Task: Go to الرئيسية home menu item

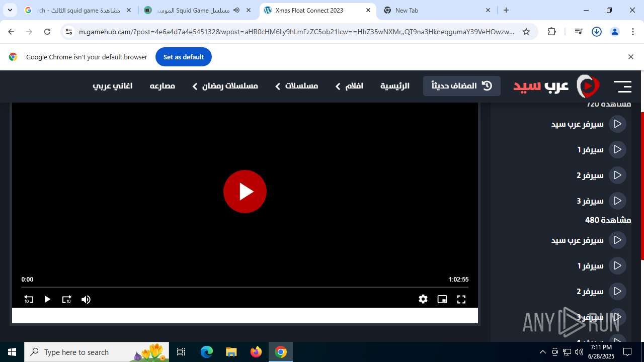Action: pyautogui.click(x=395, y=86)
